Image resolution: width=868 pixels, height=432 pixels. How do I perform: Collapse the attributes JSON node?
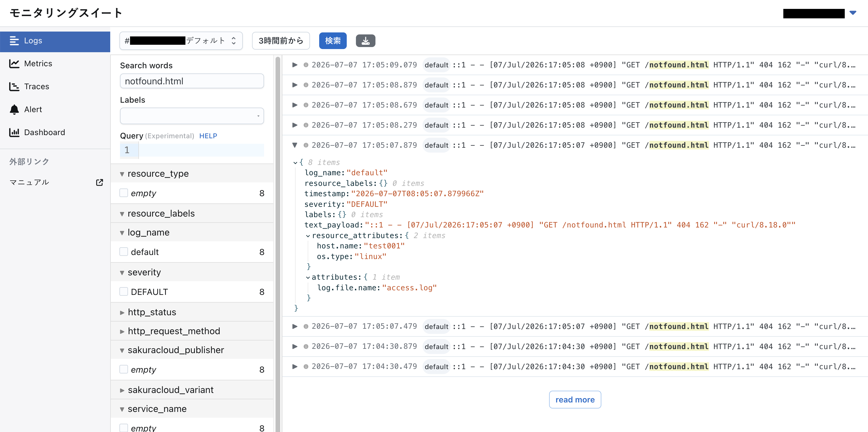click(x=308, y=277)
